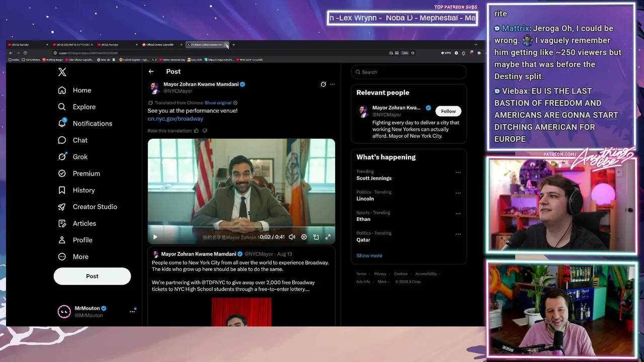
Task: Click the white Post button
Action: (92, 276)
